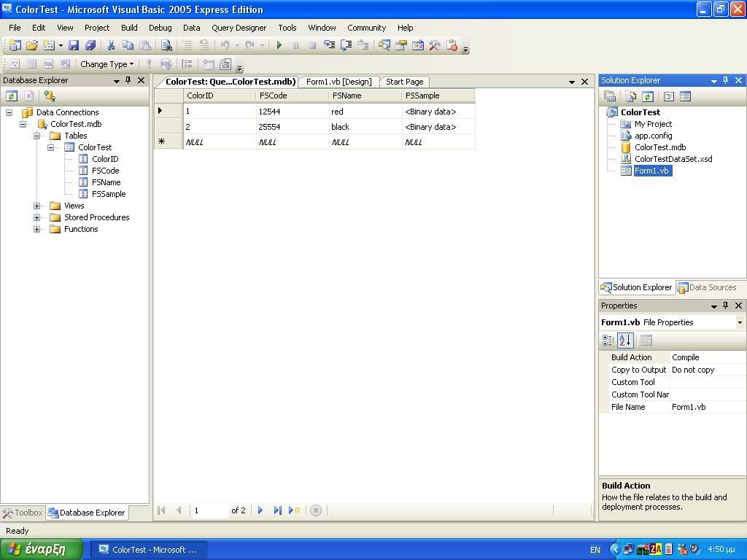This screenshot has width=747, height=560.
Task: Click the Step Into toolbar icon
Action: coord(329,45)
